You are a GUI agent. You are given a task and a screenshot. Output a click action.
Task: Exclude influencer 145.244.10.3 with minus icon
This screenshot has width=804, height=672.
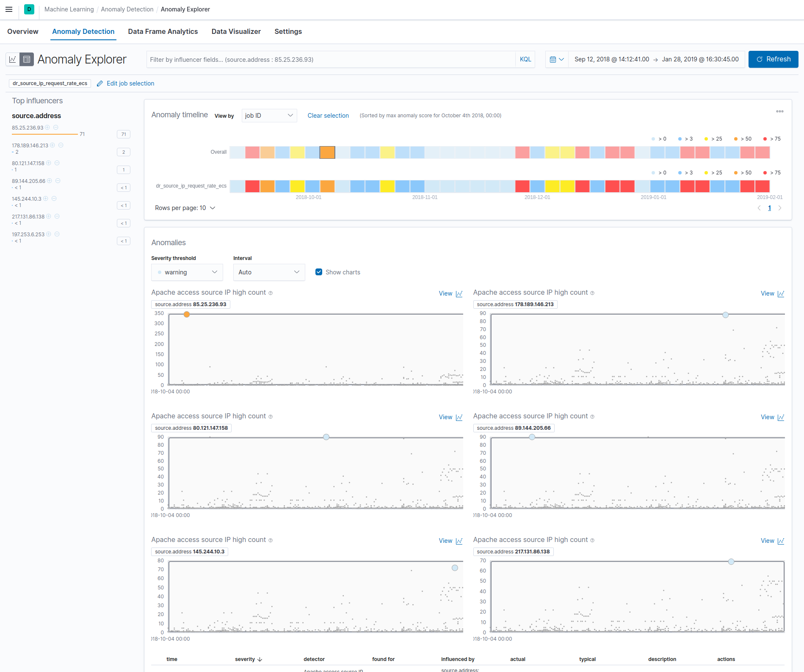(x=54, y=199)
